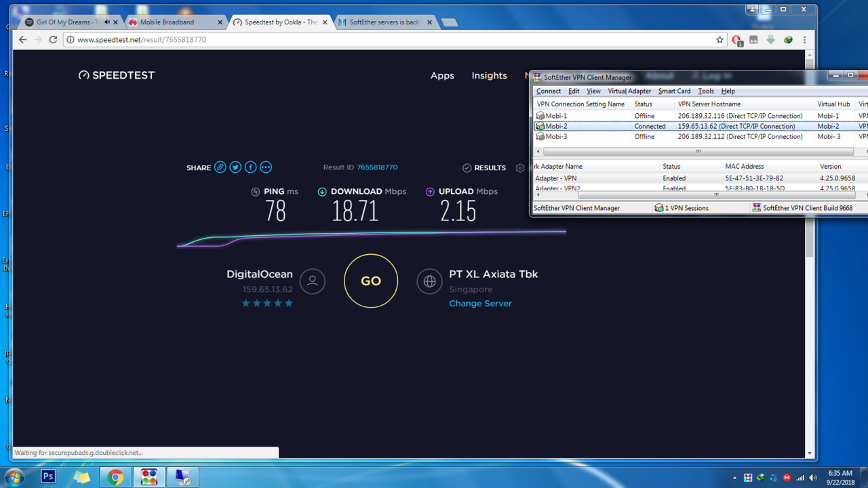Viewport: 868px width, 488px height.
Task: Reload the Speedtest page
Action: click(53, 40)
